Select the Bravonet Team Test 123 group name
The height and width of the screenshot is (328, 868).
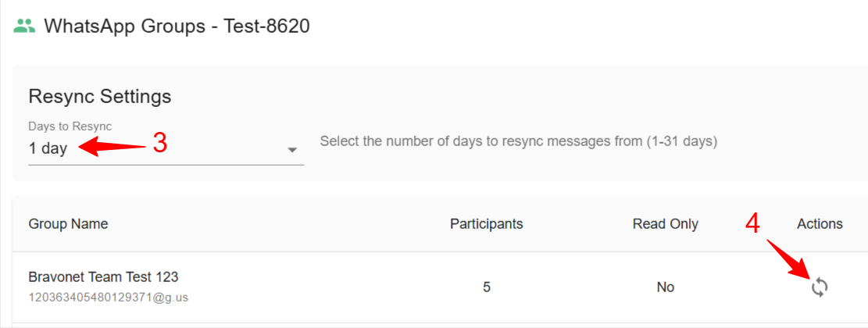[103, 277]
